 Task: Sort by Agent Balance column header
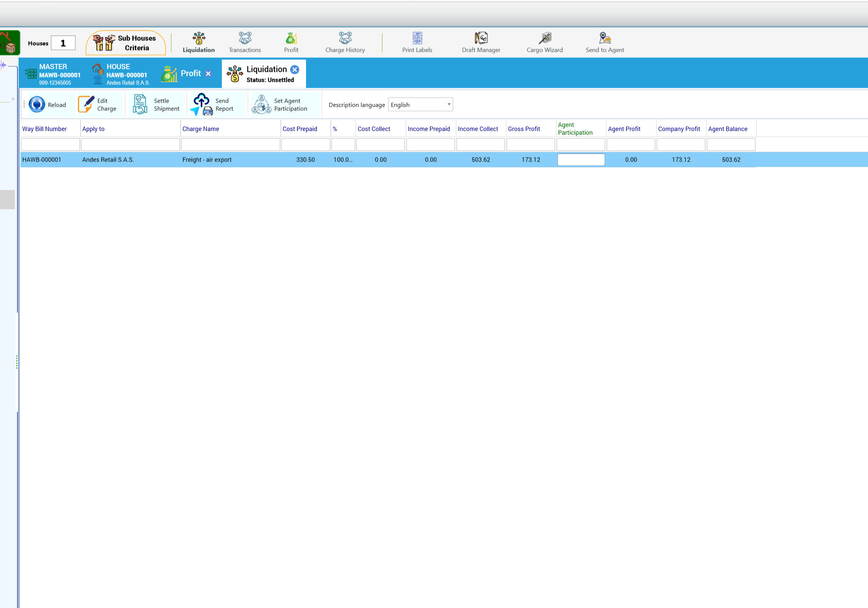731,129
